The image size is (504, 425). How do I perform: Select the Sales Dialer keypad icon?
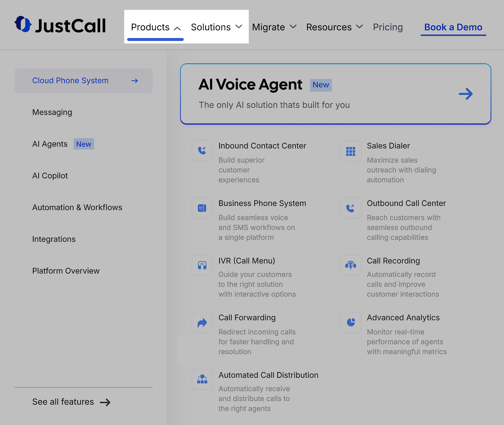(x=350, y=151)
